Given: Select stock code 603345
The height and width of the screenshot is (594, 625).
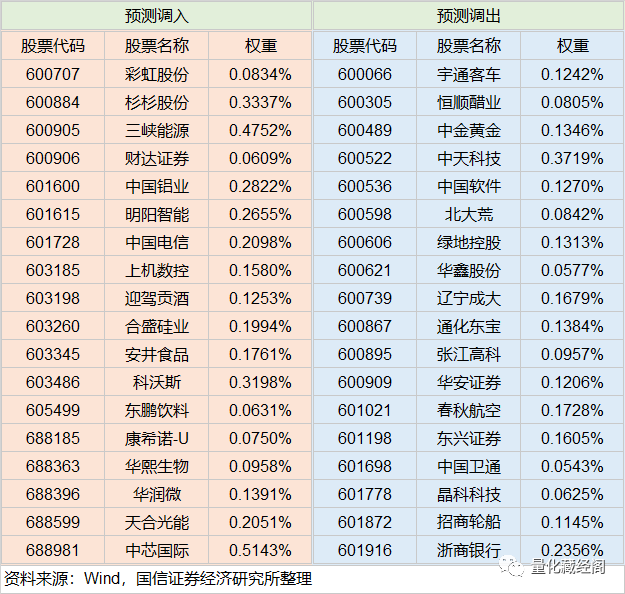Looking at the screenshot, I should coord(53,354).
